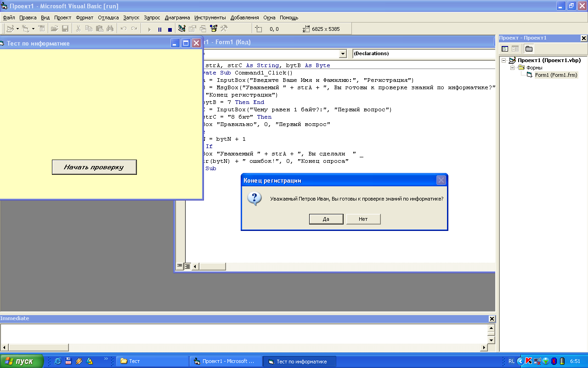Open the Toolbox hammer-and-wrench icon

[224, 29]
